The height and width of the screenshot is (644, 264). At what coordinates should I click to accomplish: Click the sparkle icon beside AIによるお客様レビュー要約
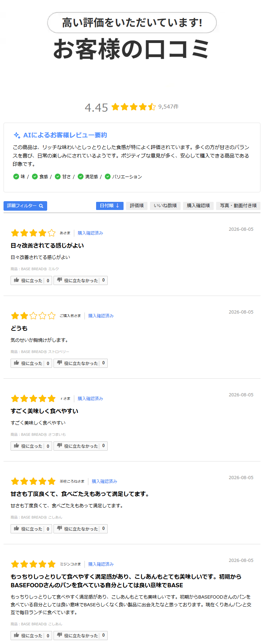[x=17, y=135]
